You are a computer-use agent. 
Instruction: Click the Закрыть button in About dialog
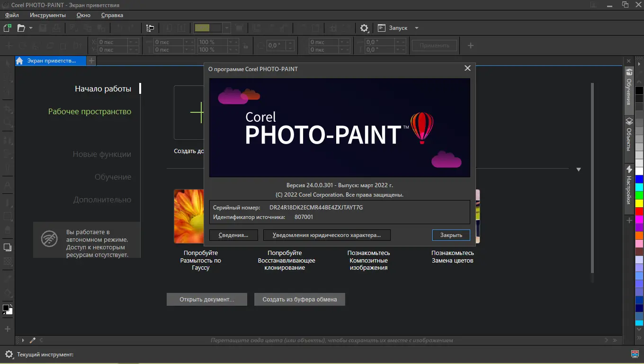click(451, 235)
